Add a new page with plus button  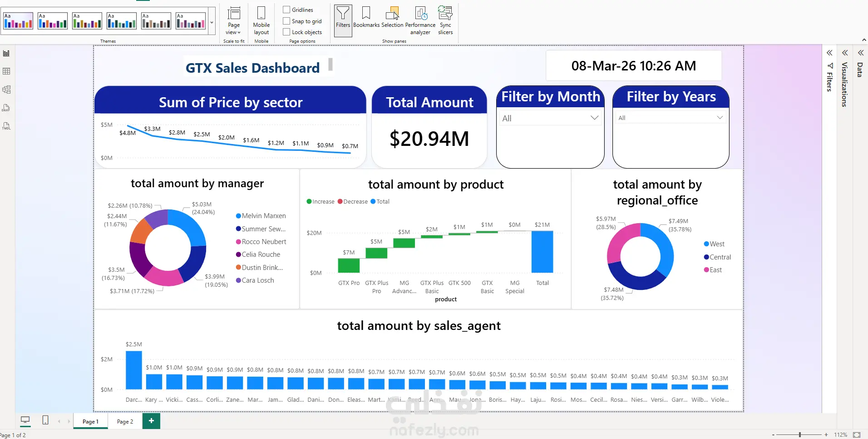pyautogui.click(x=151, y=421)
